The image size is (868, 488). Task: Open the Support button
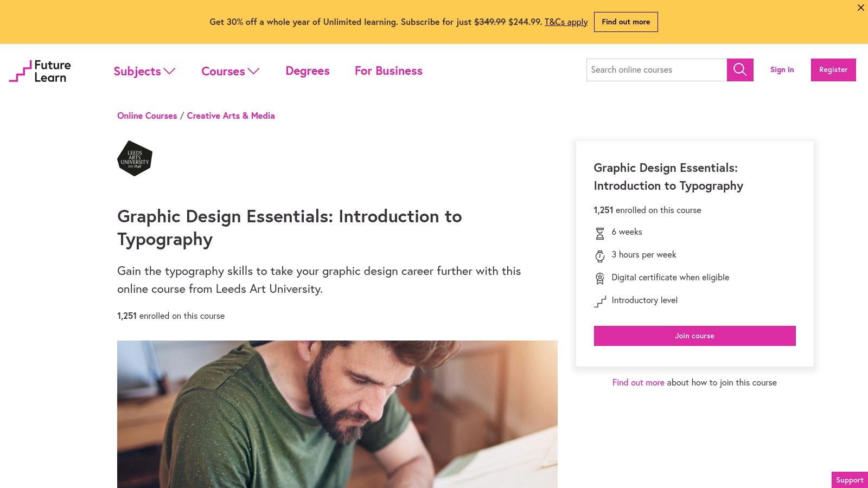[x=850, y=480]
